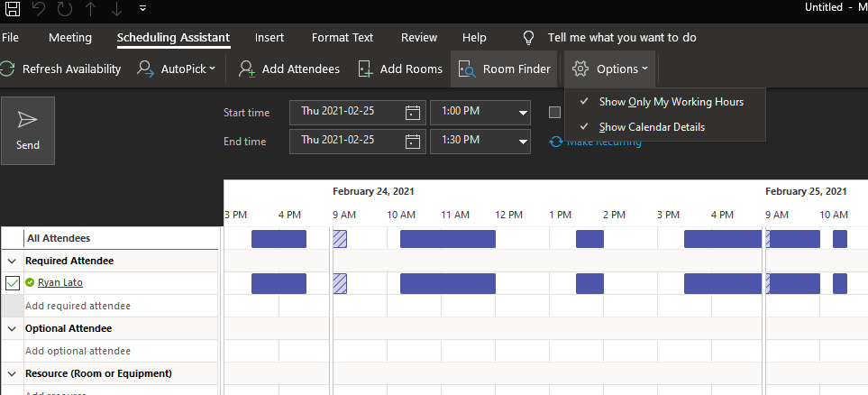Tick the checkbox beside the start time
The image size is (868, 395).
554,113
